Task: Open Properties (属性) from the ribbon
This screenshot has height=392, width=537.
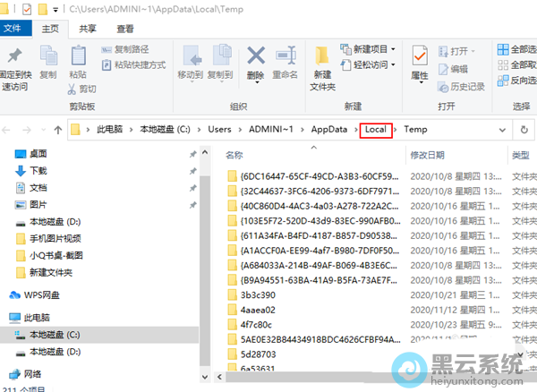Action: (x=419, y=63)
